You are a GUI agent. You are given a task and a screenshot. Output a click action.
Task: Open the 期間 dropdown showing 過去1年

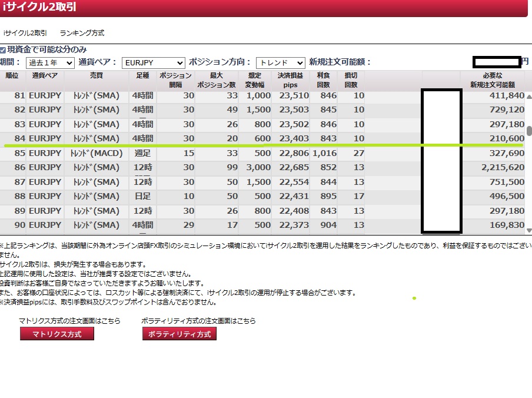tap(49, 62)
